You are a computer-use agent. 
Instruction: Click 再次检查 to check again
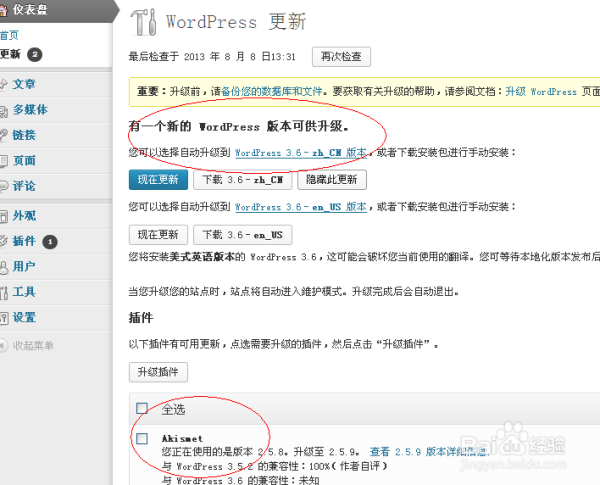point(341,57)
